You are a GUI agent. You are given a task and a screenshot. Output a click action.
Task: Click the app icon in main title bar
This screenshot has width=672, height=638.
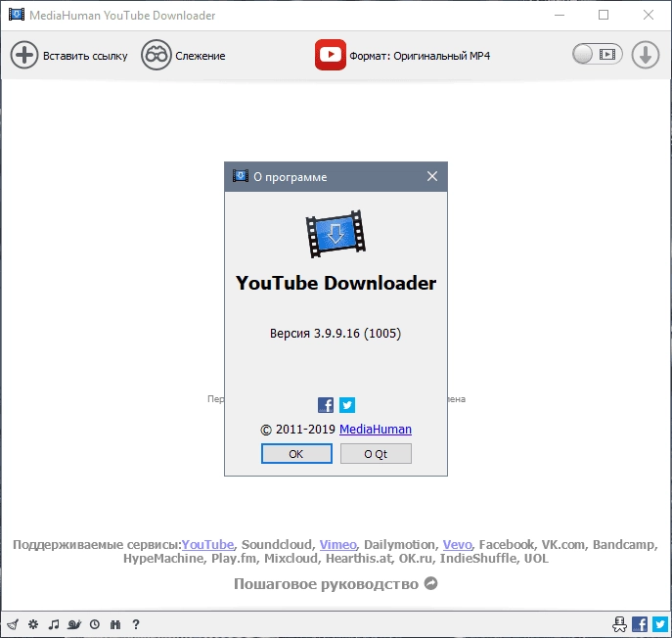[17, 15]
